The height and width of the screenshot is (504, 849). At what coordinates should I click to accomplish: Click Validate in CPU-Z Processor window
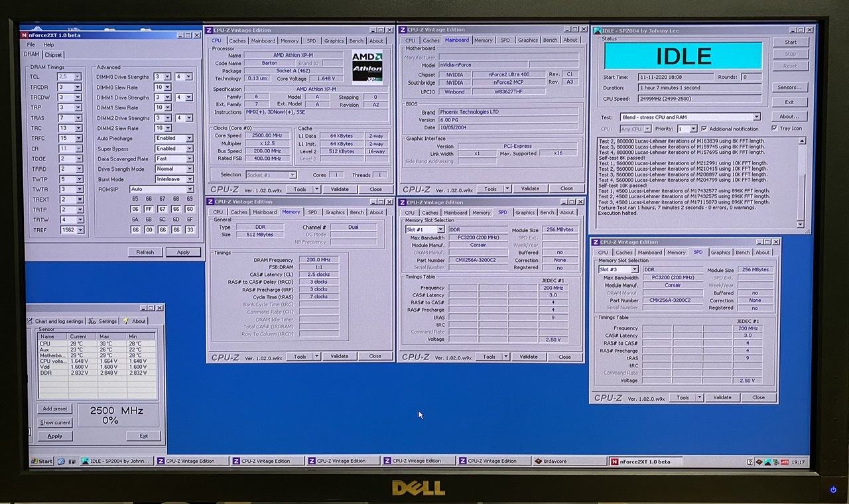[340, 189]
